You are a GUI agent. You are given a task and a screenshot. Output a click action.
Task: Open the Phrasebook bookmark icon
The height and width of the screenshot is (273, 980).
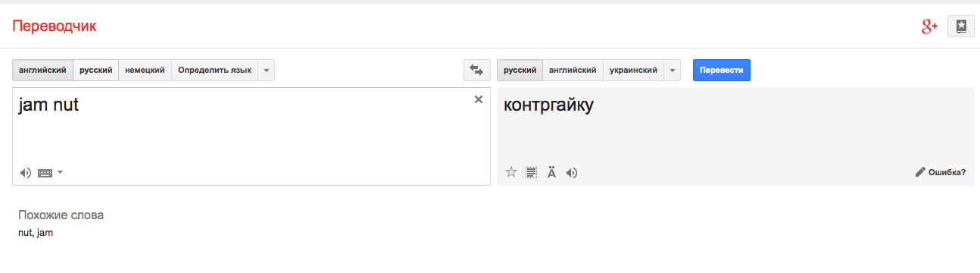(x=961, y=27)
